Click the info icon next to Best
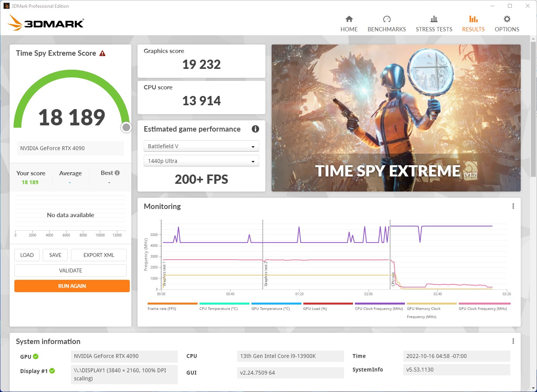This screenshot has width=537, height=392. click(117, 173)
